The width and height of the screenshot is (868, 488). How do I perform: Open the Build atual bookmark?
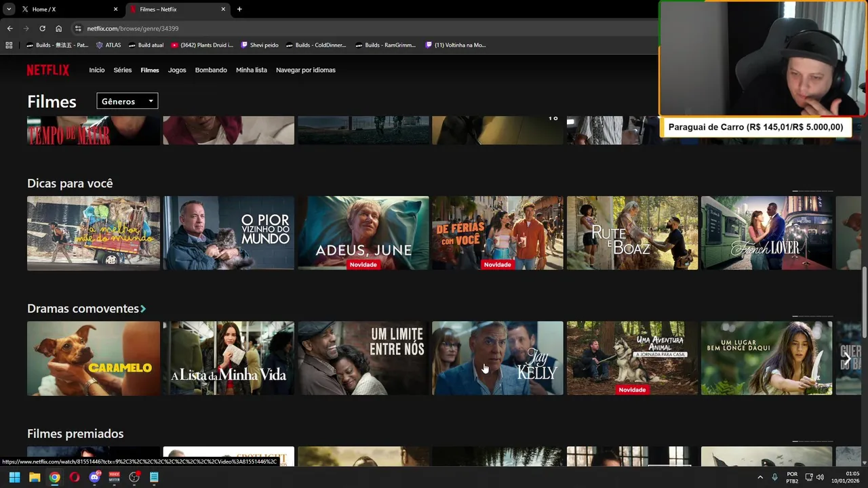[x=146, y=45]
